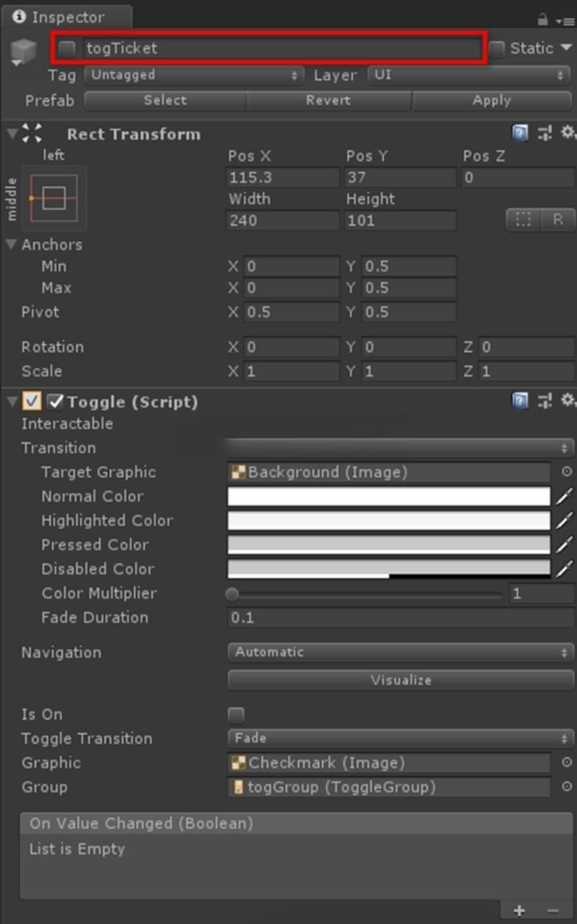
Task: Click the GameObject cube icon
Action: point(23,51)
